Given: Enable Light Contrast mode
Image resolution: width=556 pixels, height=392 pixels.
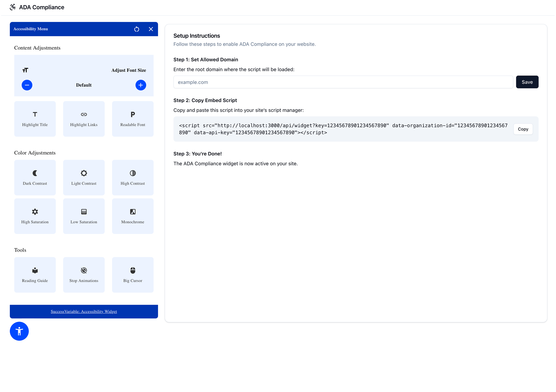Looking at the screenshot, I should [x=84, y=177].
